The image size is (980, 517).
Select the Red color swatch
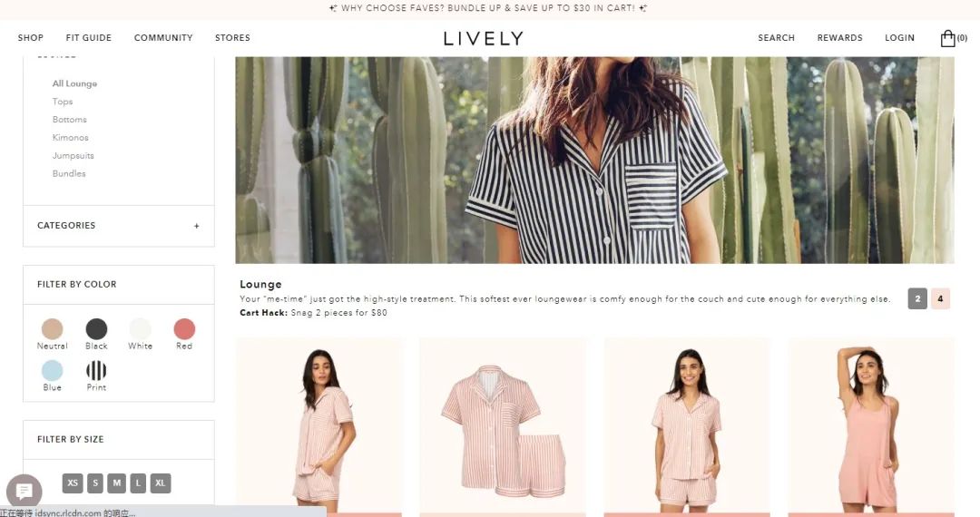click(x=184, y=328)
